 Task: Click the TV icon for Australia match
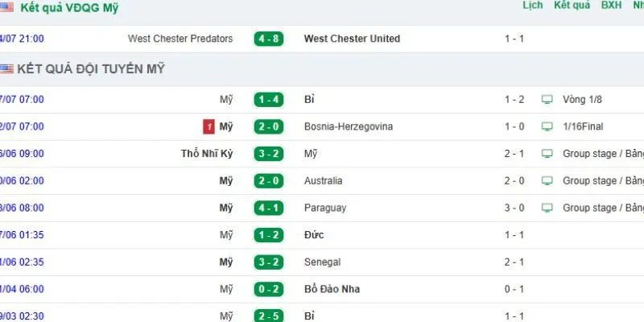(x=547, y=180)
